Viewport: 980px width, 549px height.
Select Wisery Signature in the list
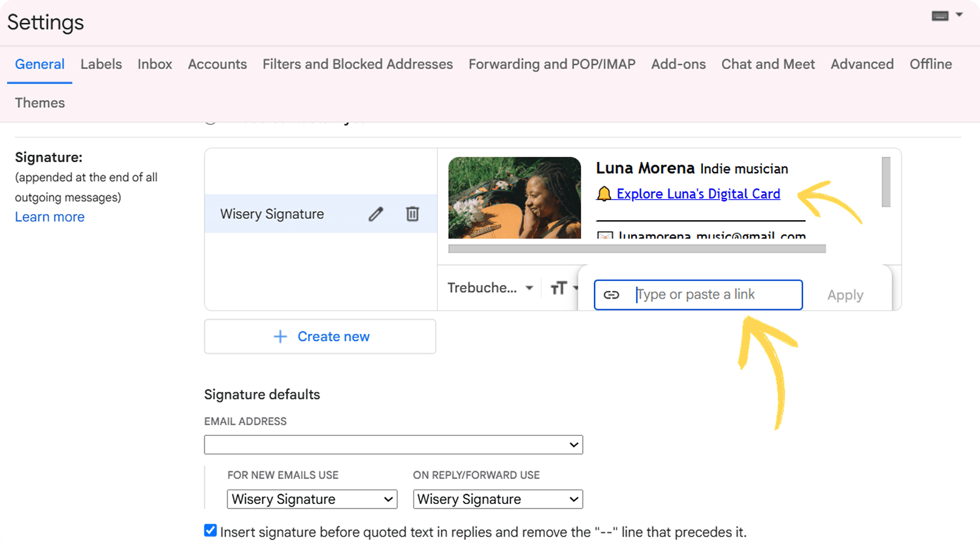tap(321, 214)
